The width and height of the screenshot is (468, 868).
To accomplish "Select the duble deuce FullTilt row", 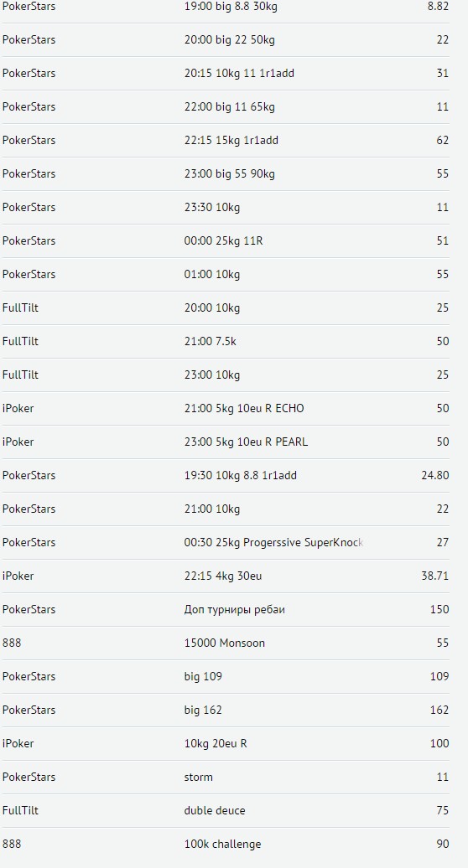I will coord(225,810).
